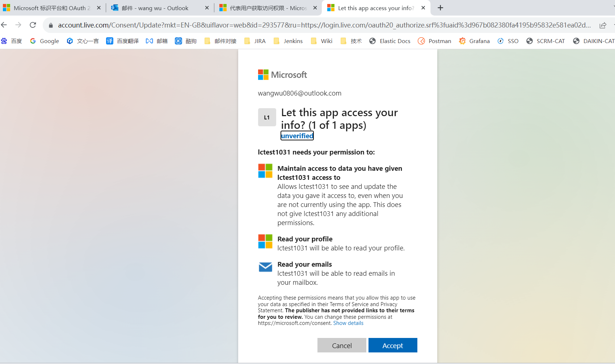This screenshot has width=615, height=364.
Task: Open the unverified publisher link
Action: [296, 136]
